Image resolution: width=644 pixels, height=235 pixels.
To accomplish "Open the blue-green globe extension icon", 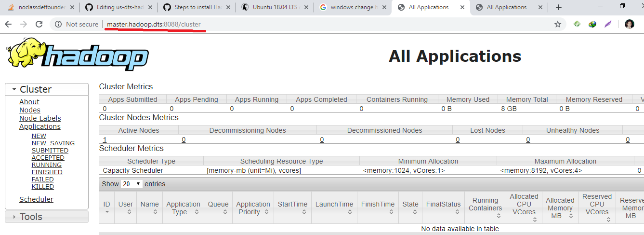I will click(592, 24).
